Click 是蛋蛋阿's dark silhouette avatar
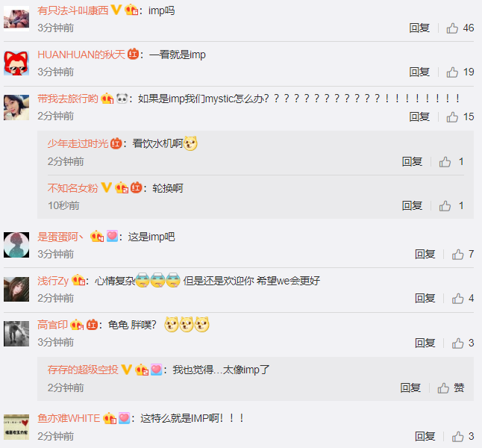This screenshot has height=448, width=482. [x=16, y=245]
